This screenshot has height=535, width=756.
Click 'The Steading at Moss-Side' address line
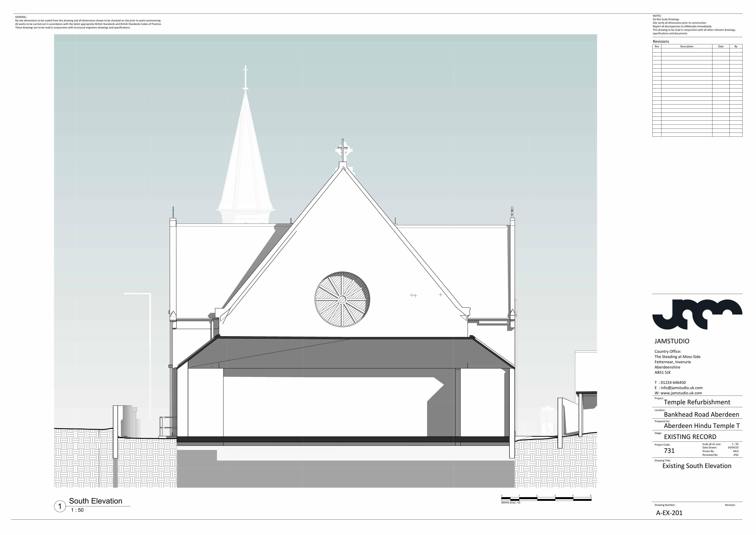677,357
